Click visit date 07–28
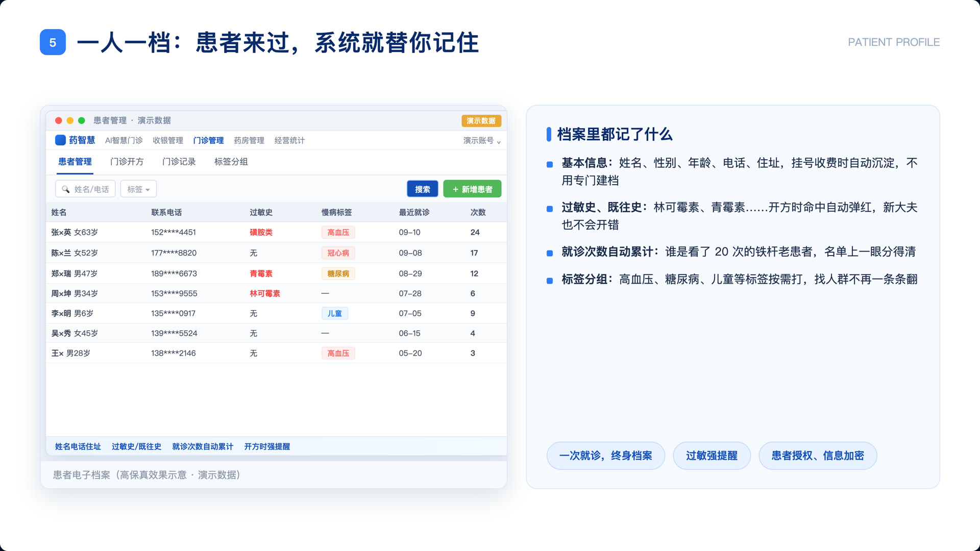 coord(410,293)
